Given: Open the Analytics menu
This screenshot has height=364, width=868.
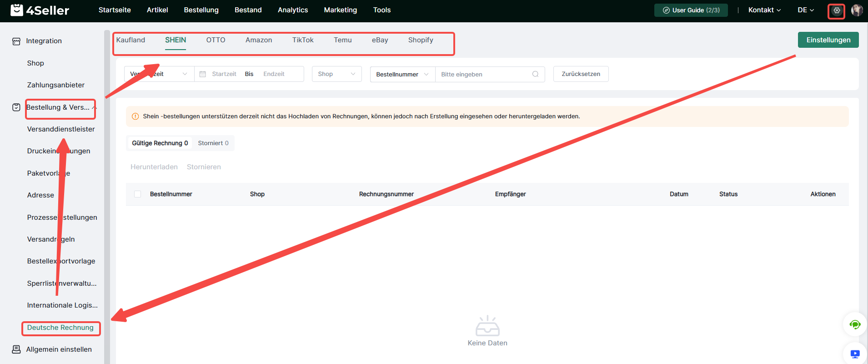Looking at the screenshot, I should tap(293, 10).
